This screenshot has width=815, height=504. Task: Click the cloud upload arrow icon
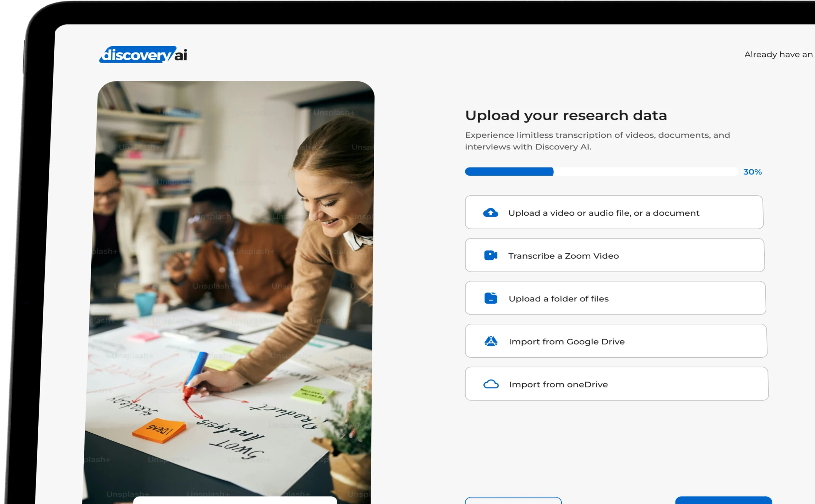coord(491,213)
